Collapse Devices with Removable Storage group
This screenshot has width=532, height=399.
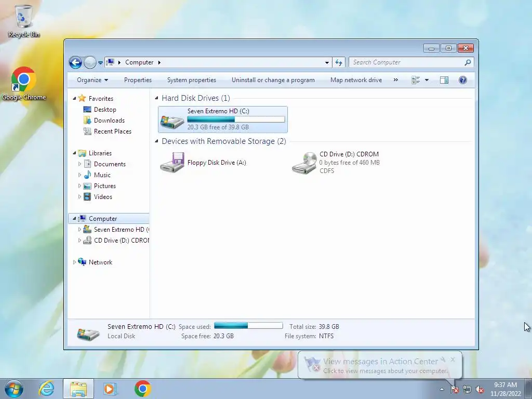click(x=156, y=141)
